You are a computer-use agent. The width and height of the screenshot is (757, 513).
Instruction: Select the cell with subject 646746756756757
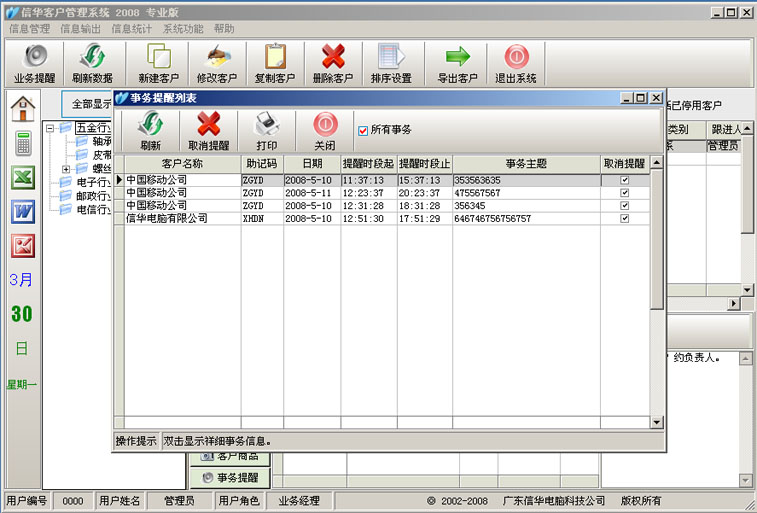point(527,219)
